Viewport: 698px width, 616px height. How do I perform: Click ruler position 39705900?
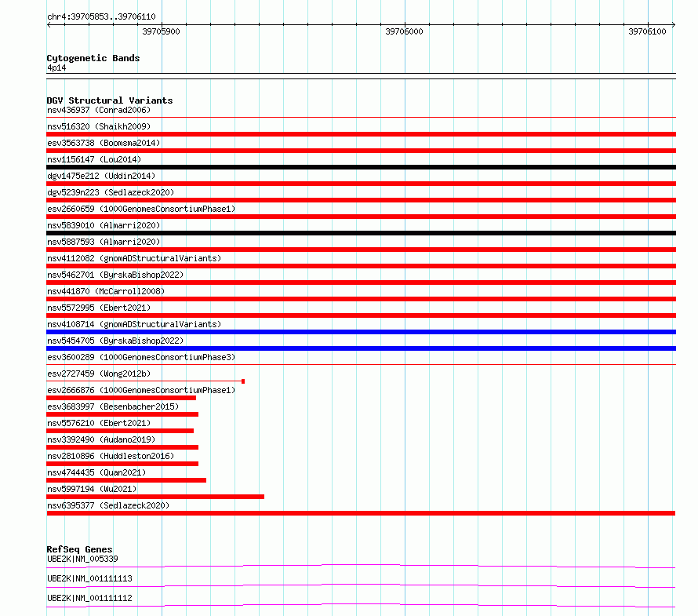161,31
